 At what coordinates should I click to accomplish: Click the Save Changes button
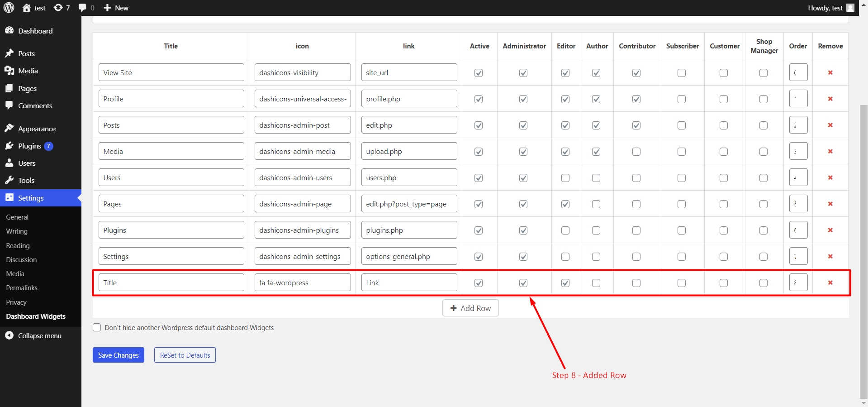(119, 355)
